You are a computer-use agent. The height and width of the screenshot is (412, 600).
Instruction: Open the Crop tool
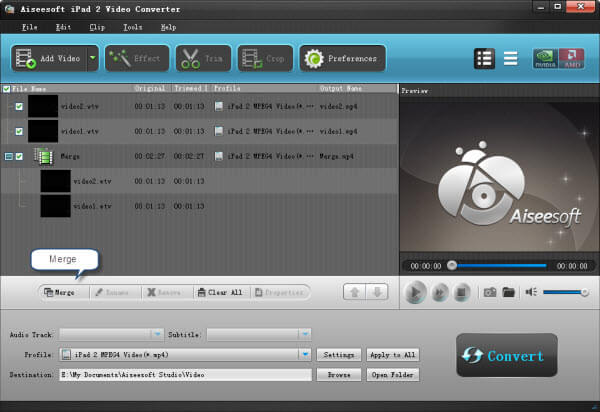click(x=265, y=59)
